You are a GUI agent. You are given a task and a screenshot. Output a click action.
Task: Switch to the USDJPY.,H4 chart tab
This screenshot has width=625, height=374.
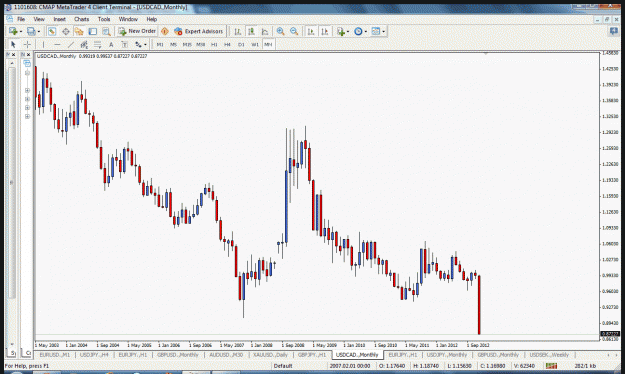pos(94,354)
